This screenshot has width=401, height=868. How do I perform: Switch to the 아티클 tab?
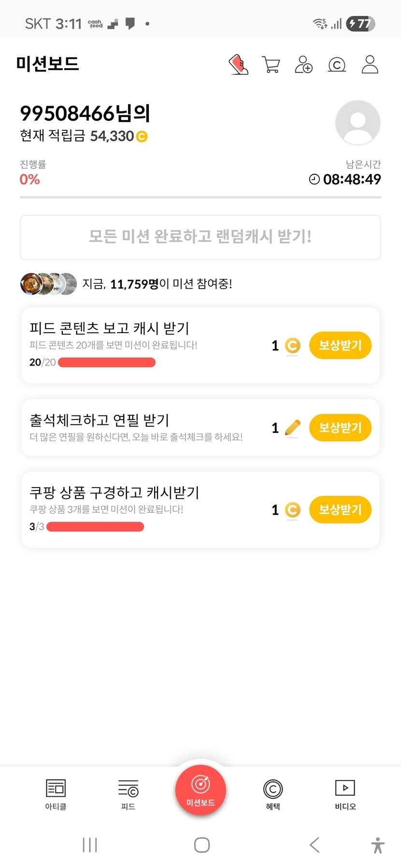[x=56, y=794]
